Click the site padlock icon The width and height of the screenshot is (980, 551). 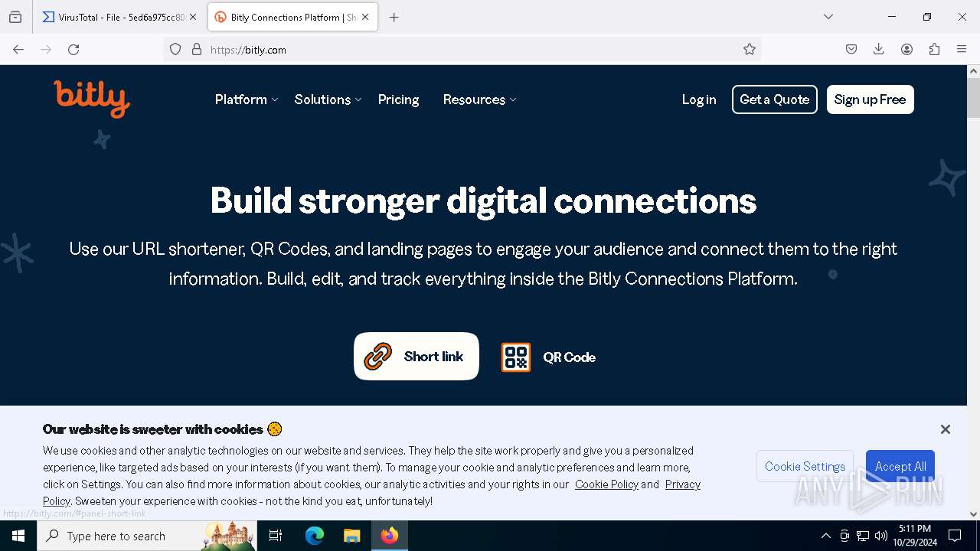[x=197, y=50]
